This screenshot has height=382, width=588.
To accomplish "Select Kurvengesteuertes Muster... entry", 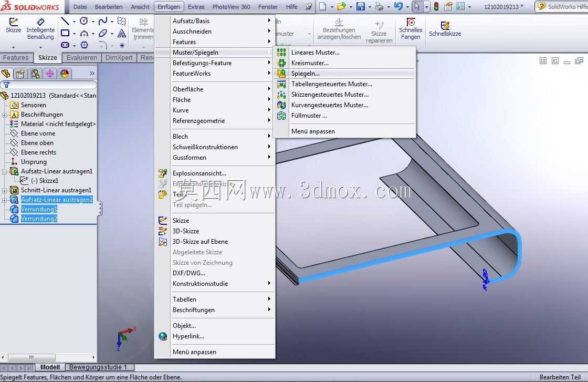I will tap(345, 105).
